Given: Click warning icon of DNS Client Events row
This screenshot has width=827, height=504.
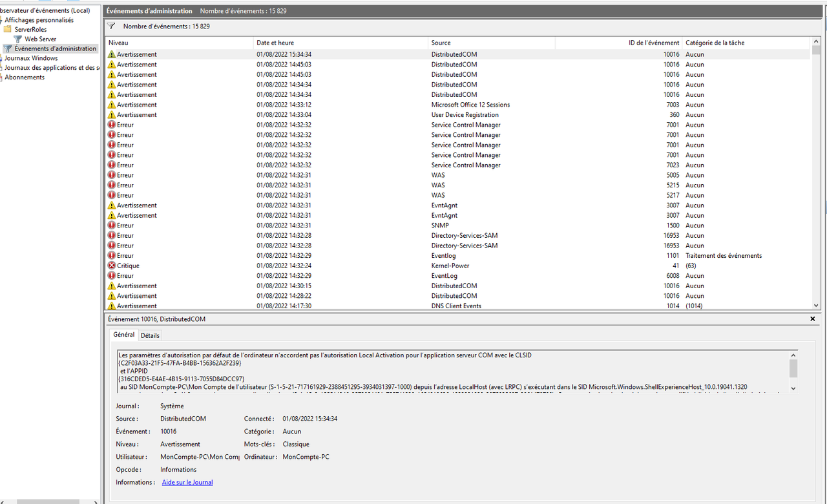Looking at the screenshot, I should (112, 306).
